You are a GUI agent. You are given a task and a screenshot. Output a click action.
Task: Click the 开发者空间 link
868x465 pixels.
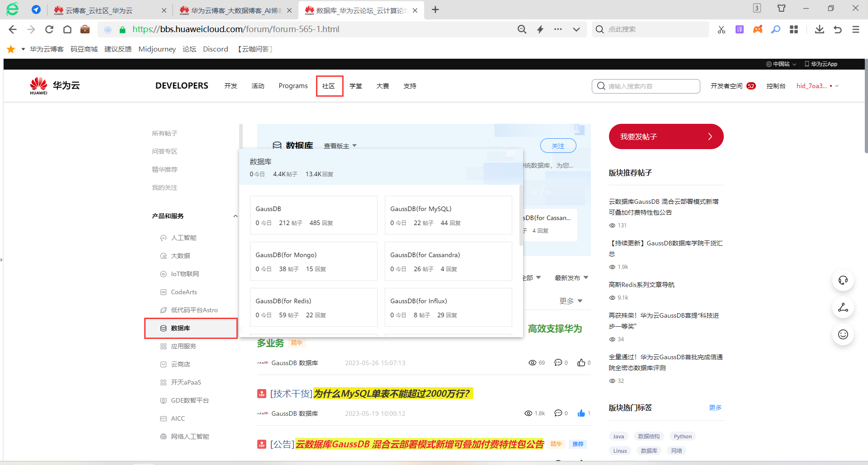[x=726, y=86]
